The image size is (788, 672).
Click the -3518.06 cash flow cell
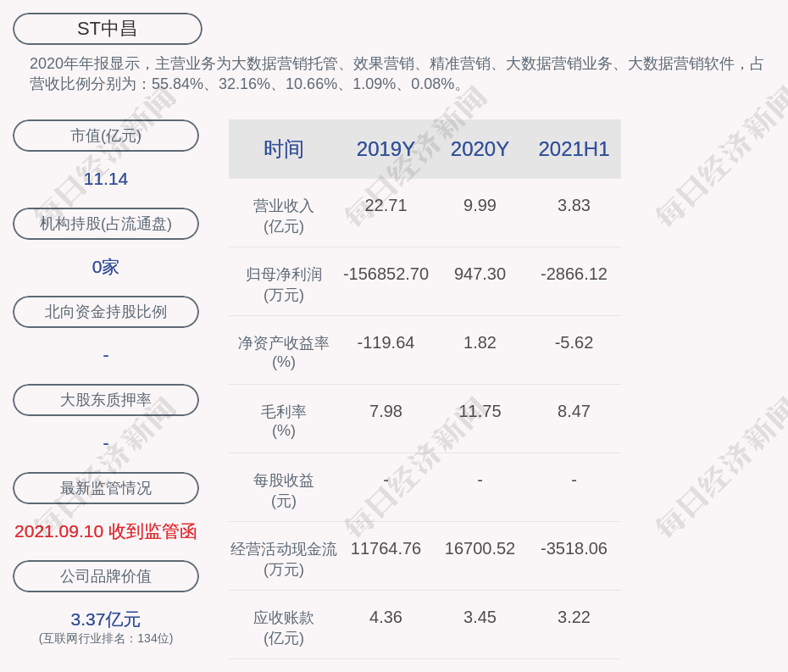click(574, 548)
